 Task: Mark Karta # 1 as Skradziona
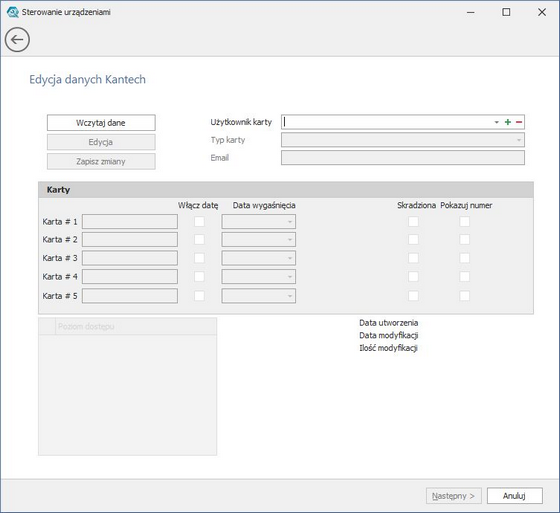[x=413, y=221]
